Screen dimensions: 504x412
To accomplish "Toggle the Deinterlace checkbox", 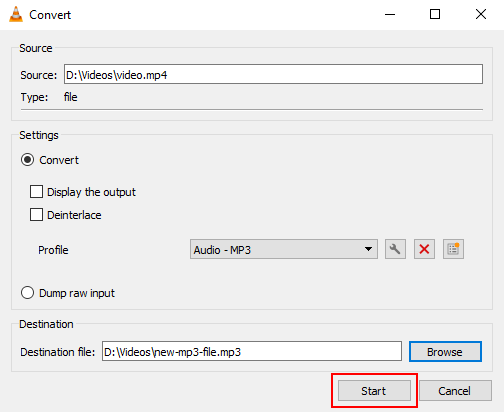I will [x=36, y=215].
